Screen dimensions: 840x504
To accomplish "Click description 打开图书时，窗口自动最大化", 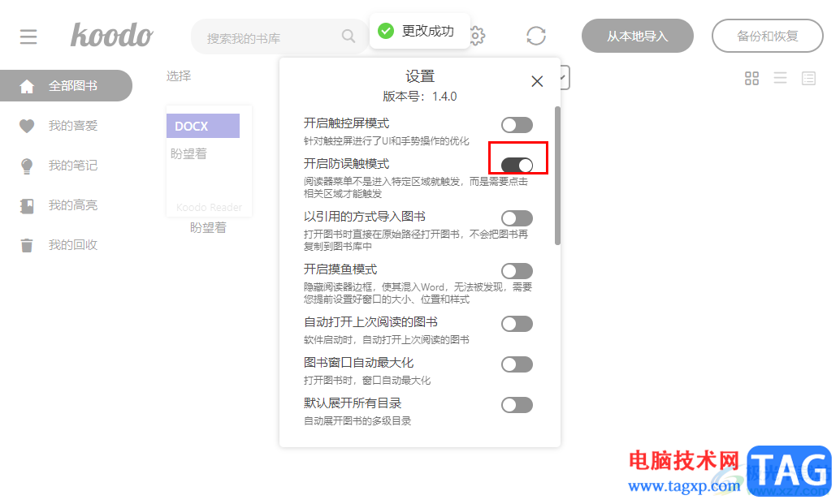I will coord(367,381).
